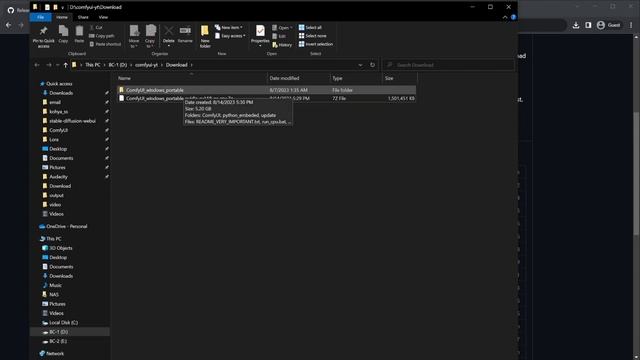The height and width of the screenshot is (360, 640).
Task: Sort by the Date modified column header
Action: point(298,78)
